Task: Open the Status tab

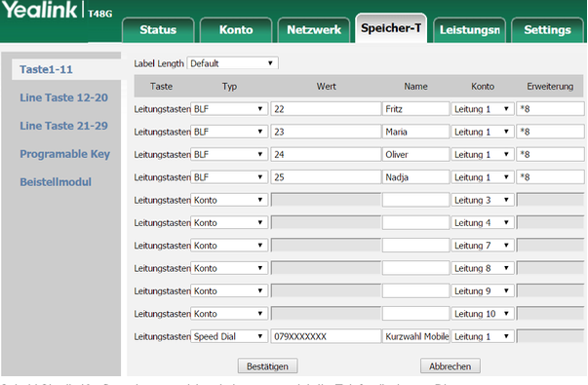Action: click(158, 30)
